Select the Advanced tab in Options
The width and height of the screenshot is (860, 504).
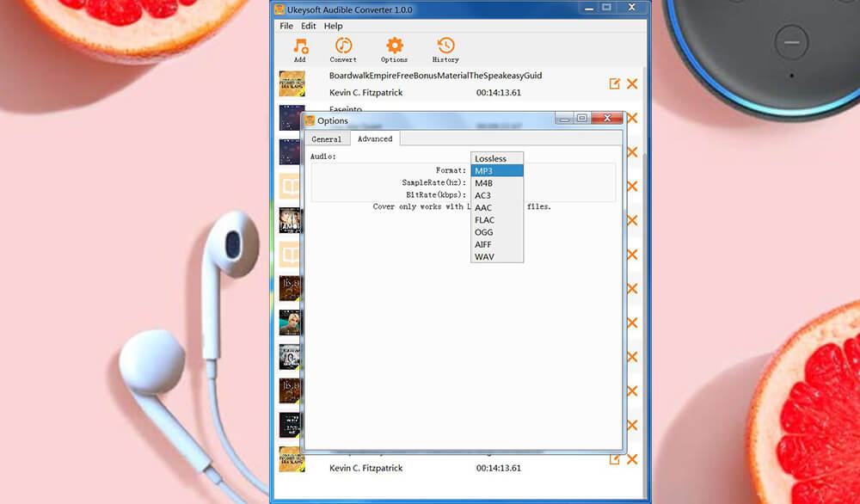click(x=375, y=138)
